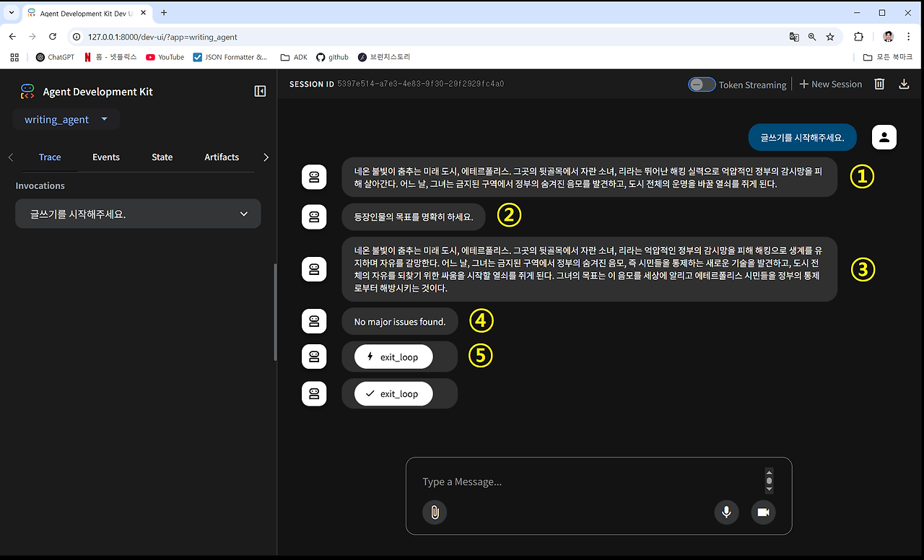
Task: Click the Agent Development Kit logo
Action: click(27, 92)
